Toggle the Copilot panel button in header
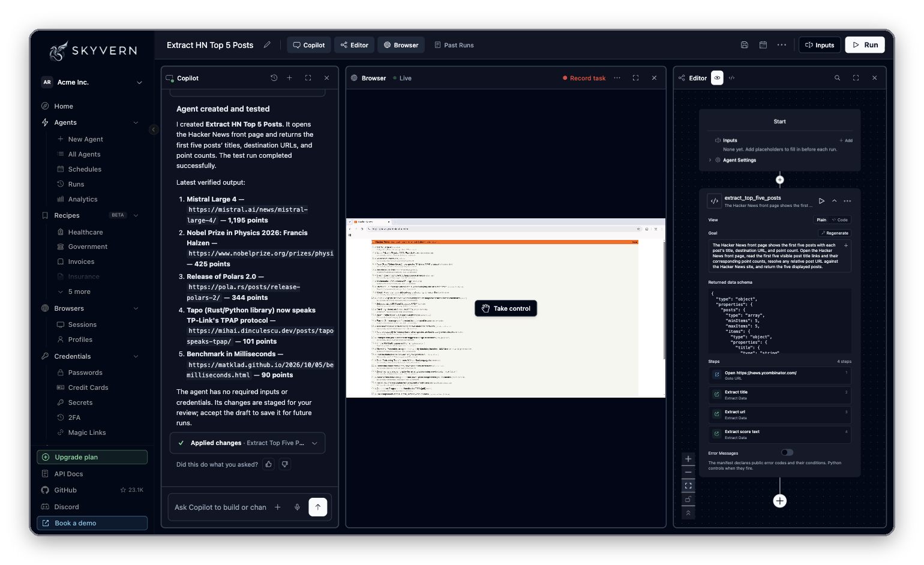The height and width of the screenshot is (565, 924). click(x=309, y=45)
